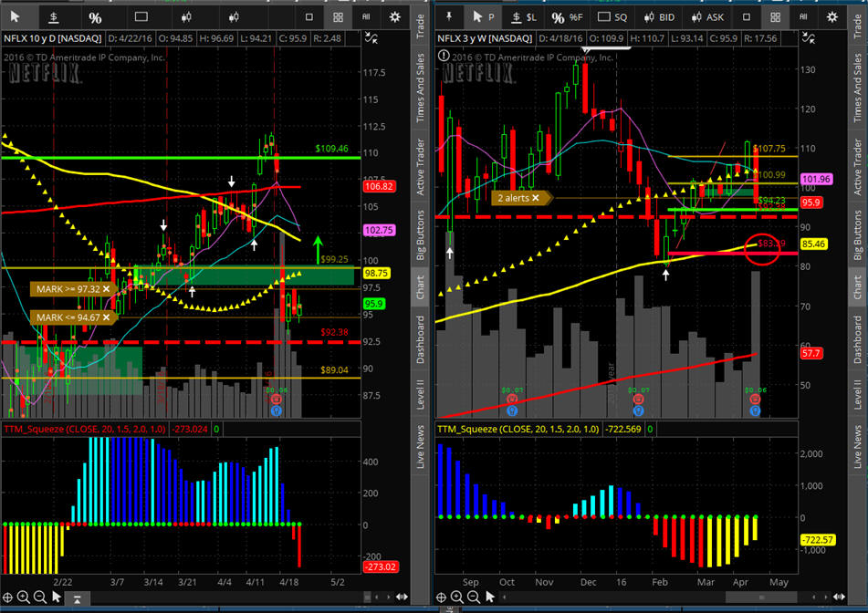Click the NFLX 10 y D [NASDAQ] header
868x613 pixels.
pos(53,38)
